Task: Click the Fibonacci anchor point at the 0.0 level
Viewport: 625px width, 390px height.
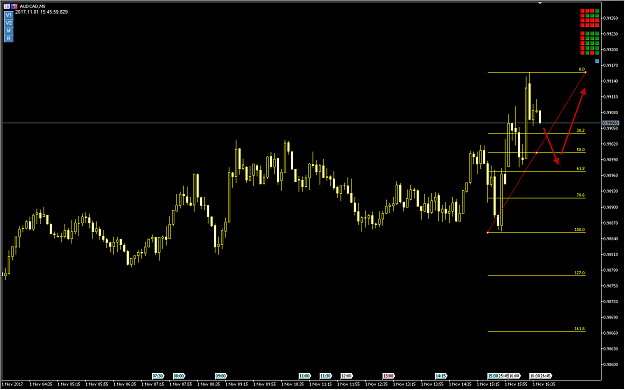Action: point(586,72)
